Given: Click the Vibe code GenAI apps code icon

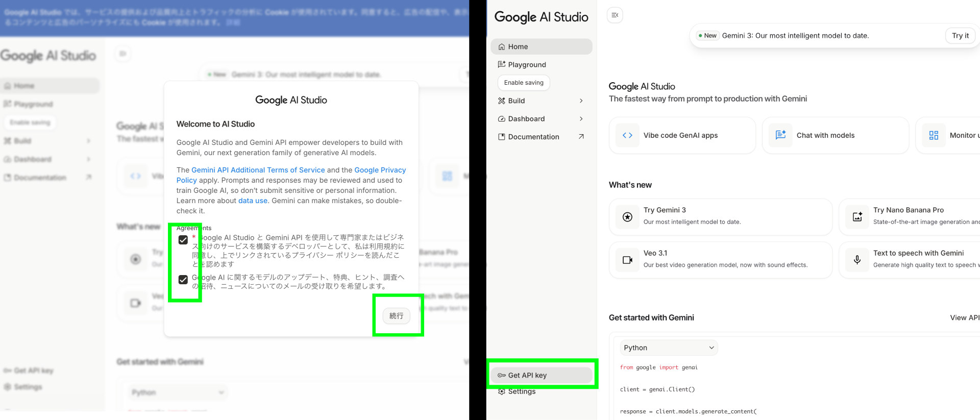Looking at the screenshot, I should coord(627,135).
